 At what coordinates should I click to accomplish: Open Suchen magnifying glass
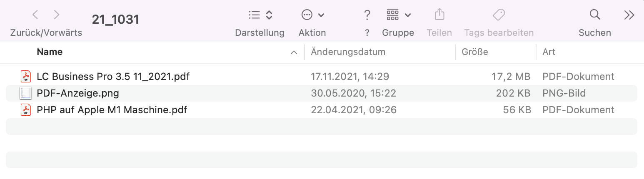click(595, 15)
